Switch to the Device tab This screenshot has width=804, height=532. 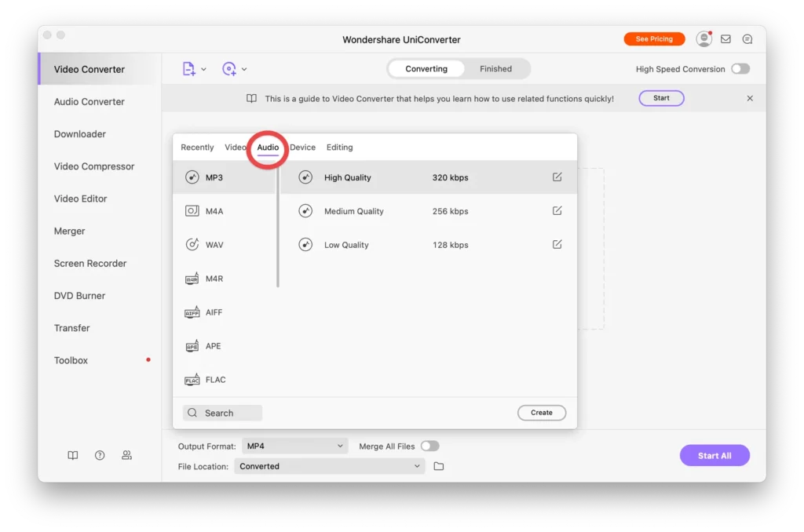click(302, 148)
